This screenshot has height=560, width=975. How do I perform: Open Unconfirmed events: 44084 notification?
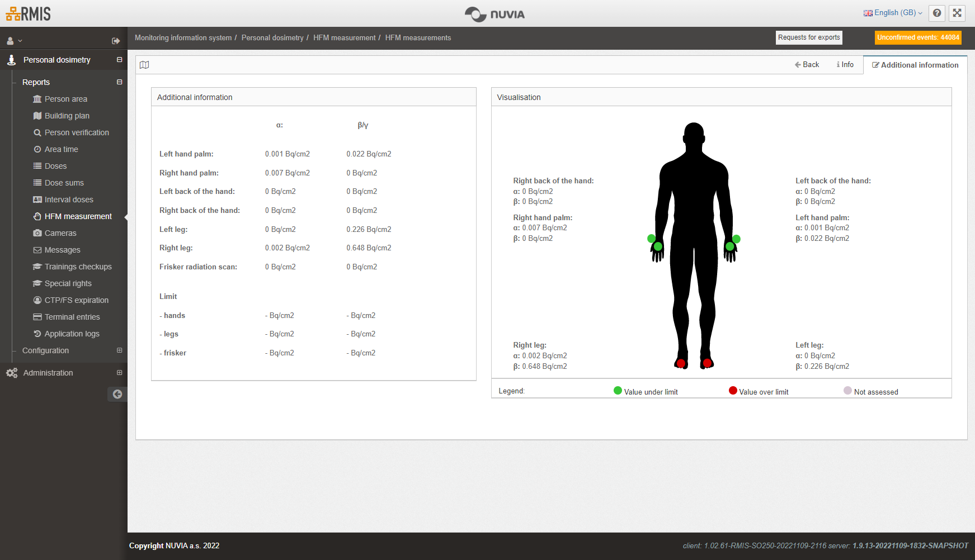click(x=918, y=37)
